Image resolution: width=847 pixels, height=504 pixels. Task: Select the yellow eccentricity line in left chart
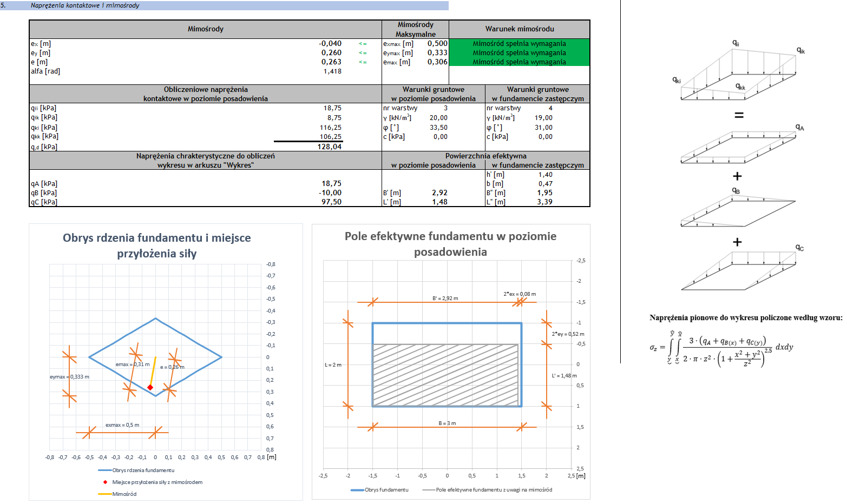(x=153, y=371)
